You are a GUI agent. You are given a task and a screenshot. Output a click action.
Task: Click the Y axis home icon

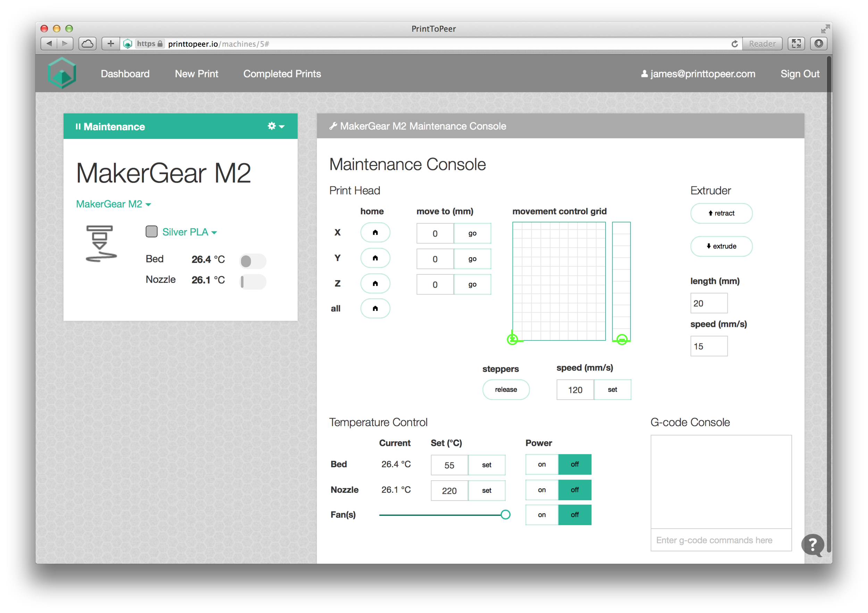375,258
